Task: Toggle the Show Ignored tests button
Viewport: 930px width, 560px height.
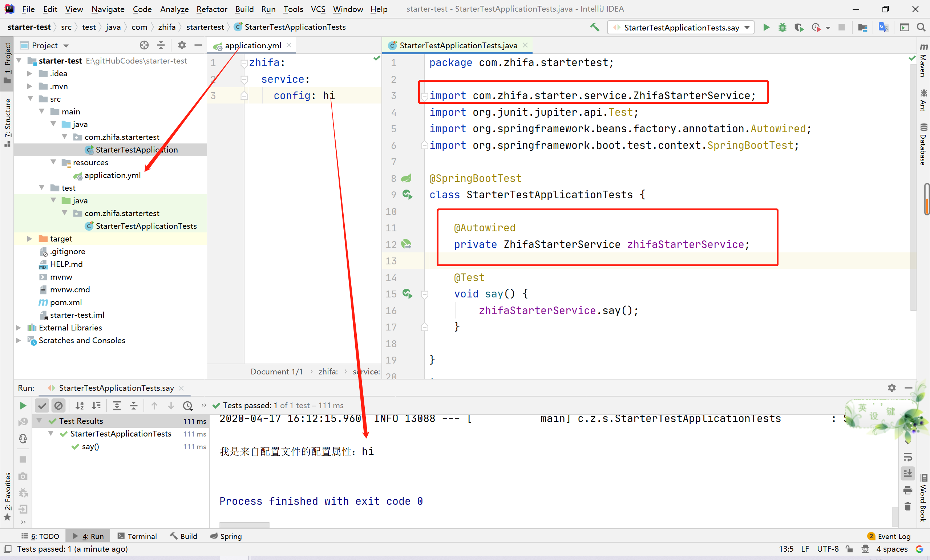Action: pyautogui.click(x=58, y=405)
